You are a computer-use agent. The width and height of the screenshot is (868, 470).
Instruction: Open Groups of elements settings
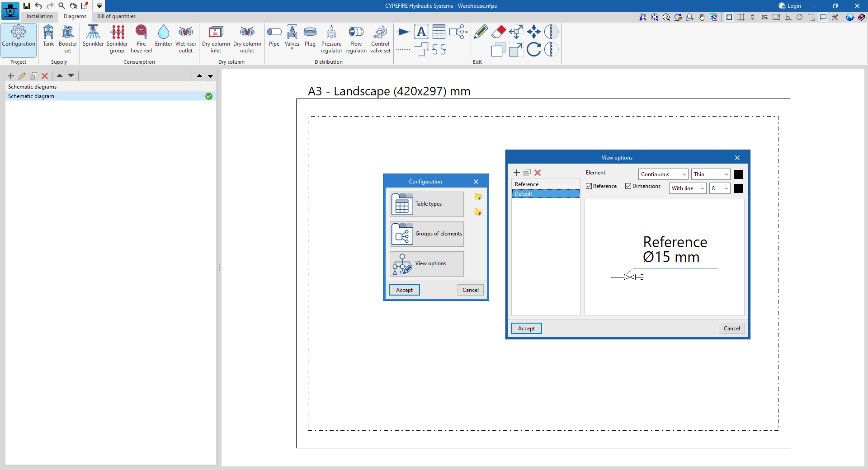[x=426, y=234]
